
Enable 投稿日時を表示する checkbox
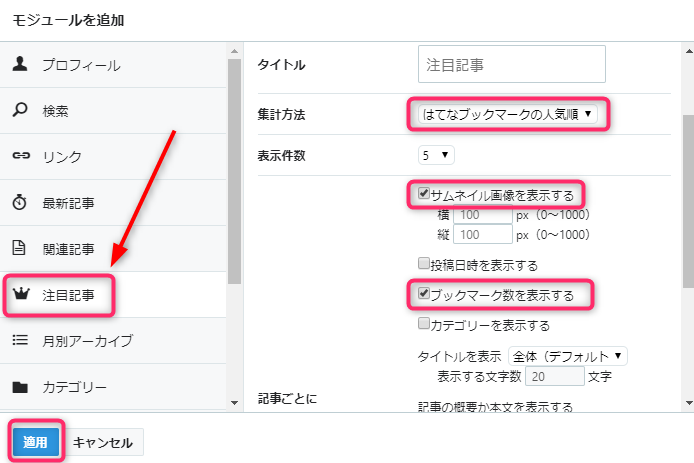pyautogui.click(x=424, y=264)
